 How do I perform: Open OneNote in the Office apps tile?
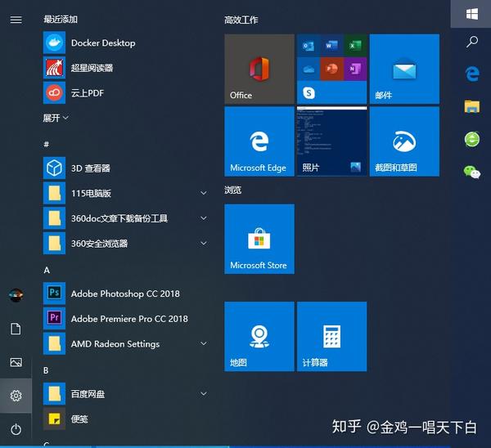pyautogui.click(x=355, y=69)
